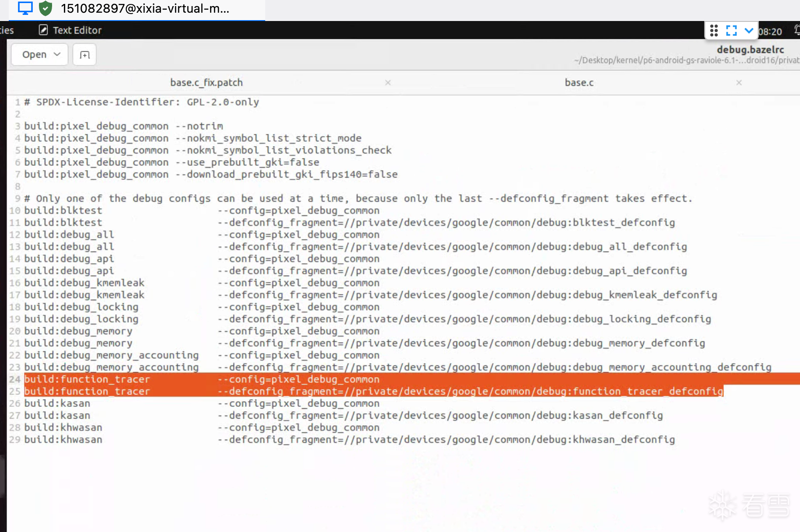Image resolution: width=800 pixels, height=532 pixels.
Task: Click the blue monitor session icon
Action: (x=25, y=8)
